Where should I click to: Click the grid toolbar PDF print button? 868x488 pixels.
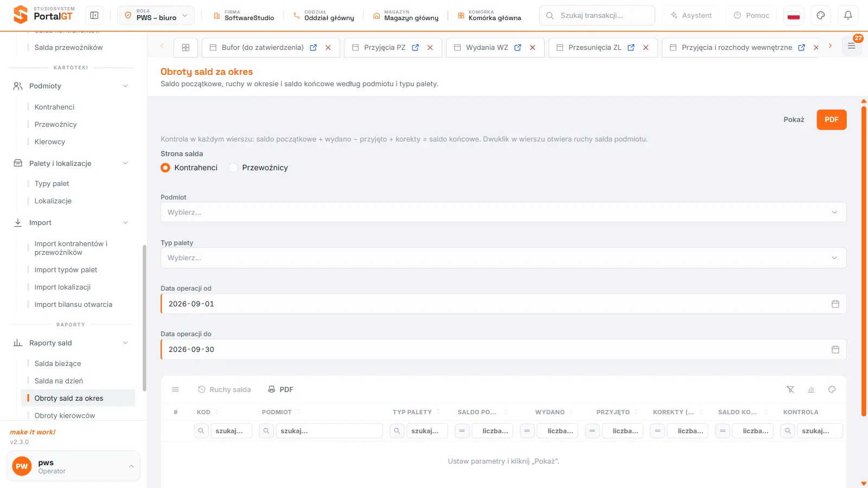[280, 389]
